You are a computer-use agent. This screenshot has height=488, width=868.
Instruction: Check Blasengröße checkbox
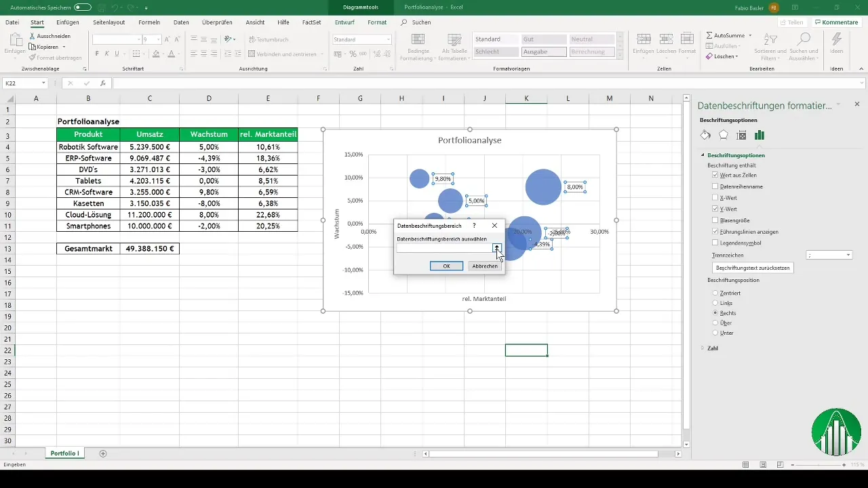715,220
